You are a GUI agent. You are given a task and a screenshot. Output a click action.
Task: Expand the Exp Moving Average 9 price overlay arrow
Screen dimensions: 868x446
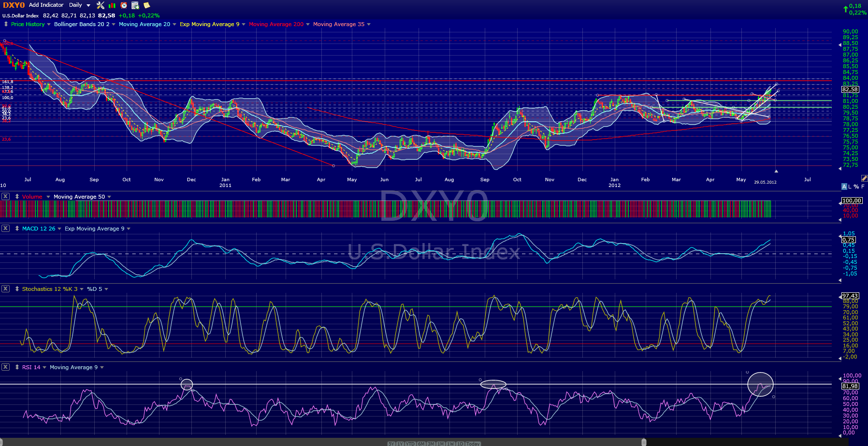244,25
